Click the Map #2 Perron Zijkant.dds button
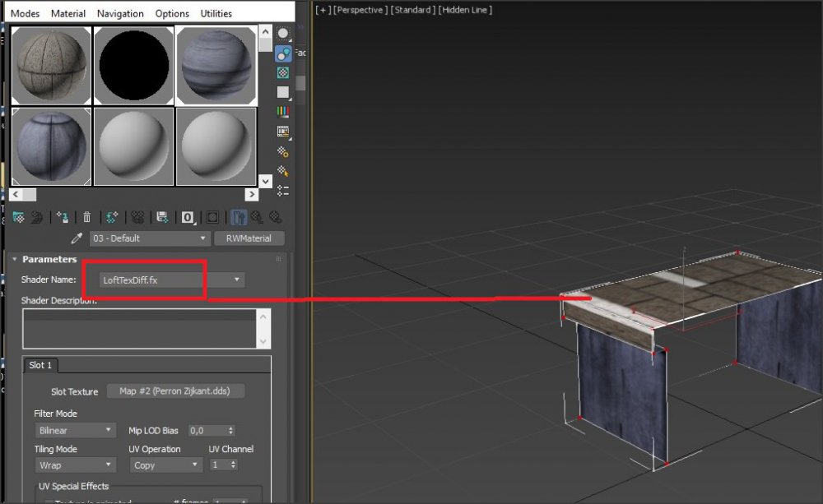The image size is (823, 504). coord(177,391)
